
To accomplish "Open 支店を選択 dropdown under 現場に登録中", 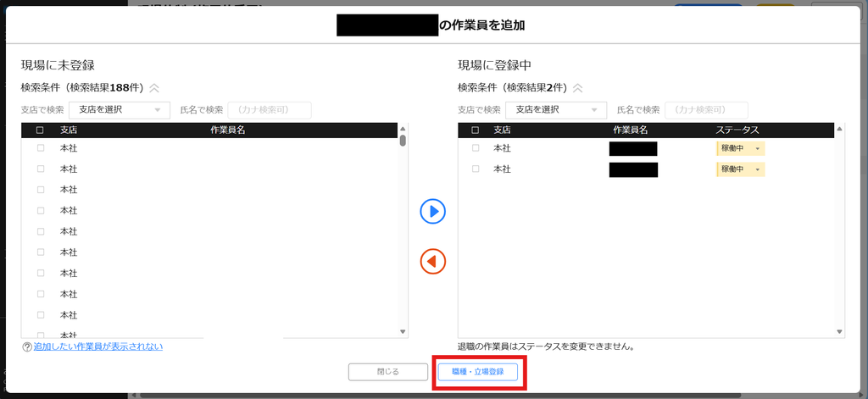I will (556, 110).
